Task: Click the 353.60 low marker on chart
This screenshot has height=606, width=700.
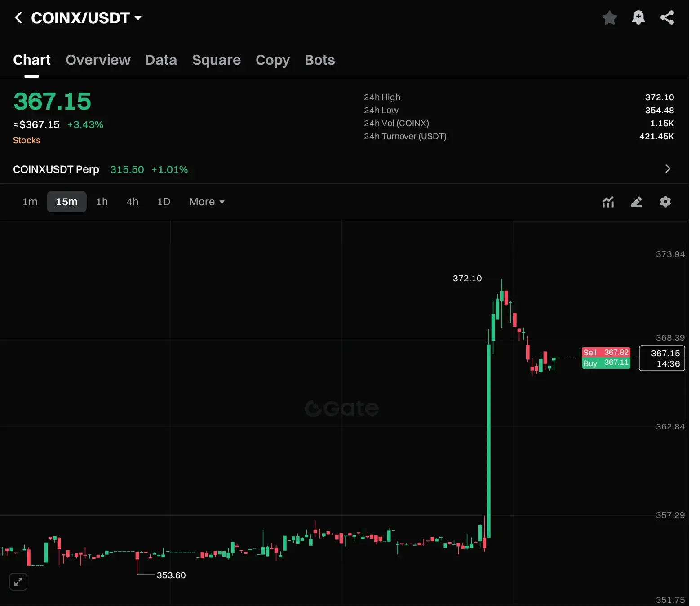Action: [x=171, y=575]
